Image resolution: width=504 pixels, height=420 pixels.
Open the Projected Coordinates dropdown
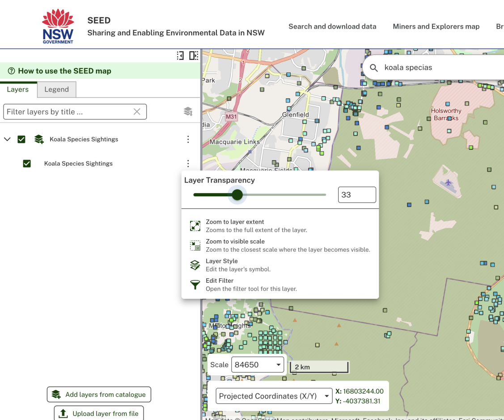[274, 396]
